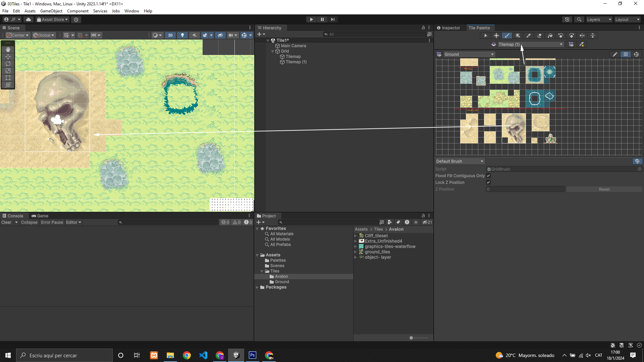Click the Reset button for Z Position

tap(604, 189)
